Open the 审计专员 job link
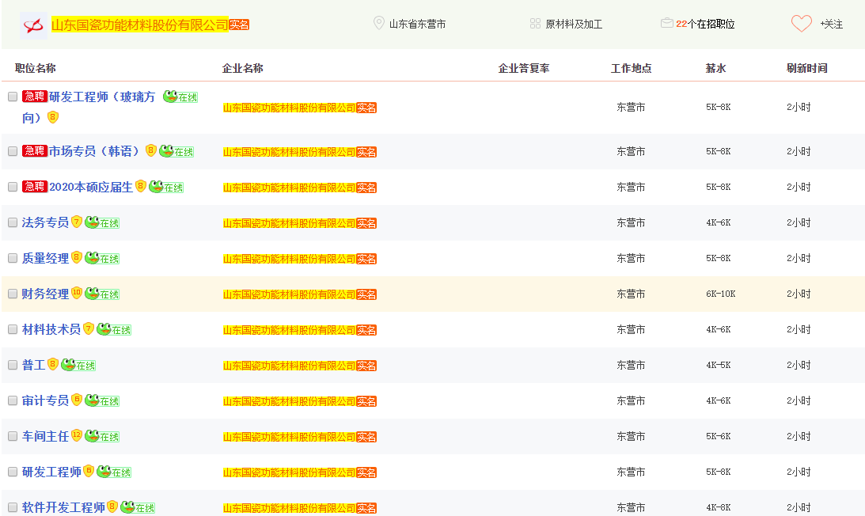 45,401
